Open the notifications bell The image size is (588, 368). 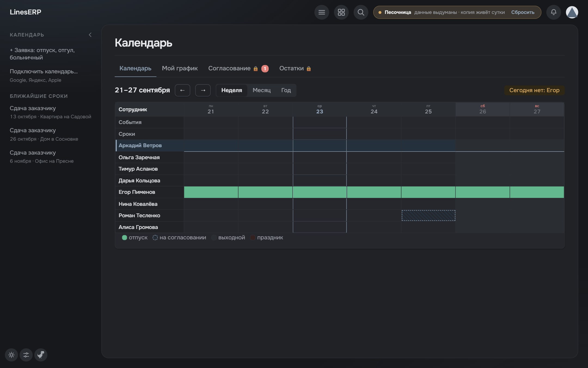pyautogui.click(x=553, y=12)
